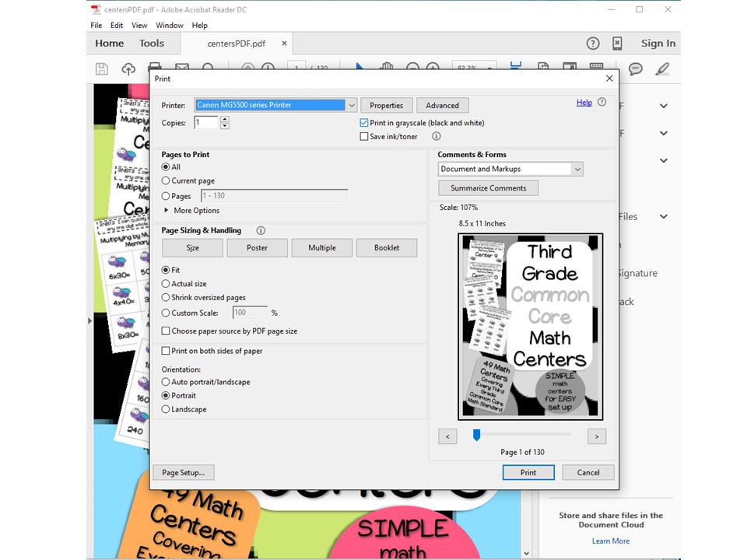
Task: Open Page Setup dialog
Action: point(184,472)
